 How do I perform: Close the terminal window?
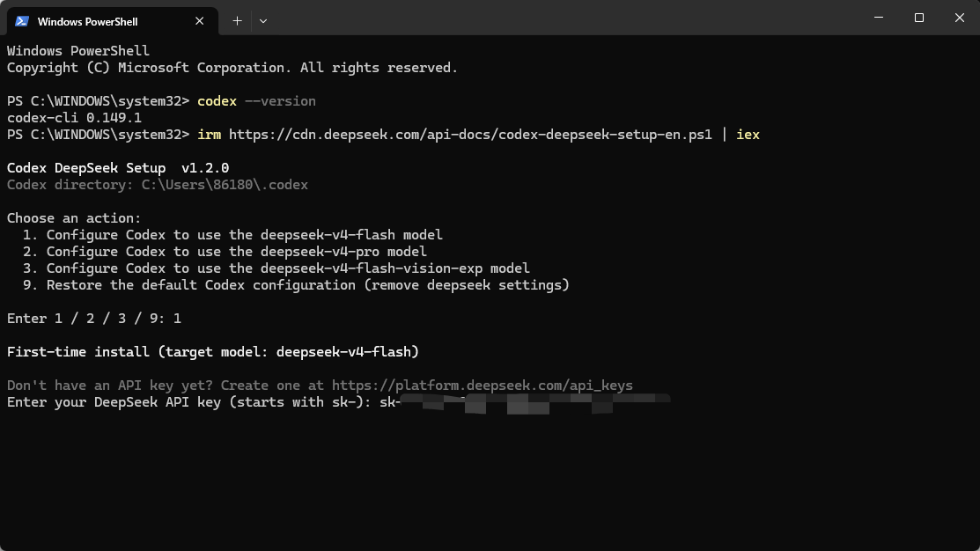click(x=960, y=18)
